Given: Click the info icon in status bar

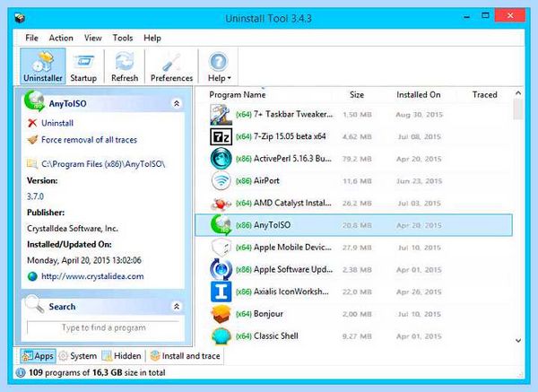Looking at the screenshot, I should [x=21, y=373].
